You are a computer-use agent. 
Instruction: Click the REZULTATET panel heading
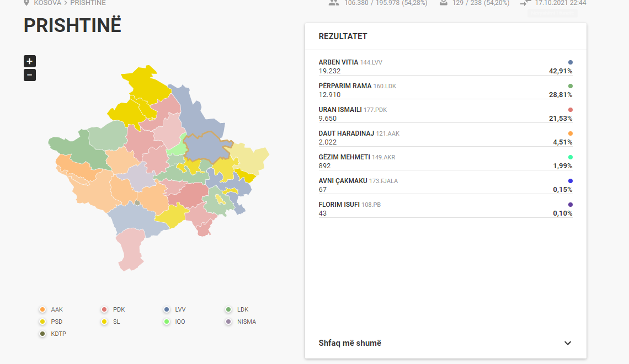(x=343, y=36)
